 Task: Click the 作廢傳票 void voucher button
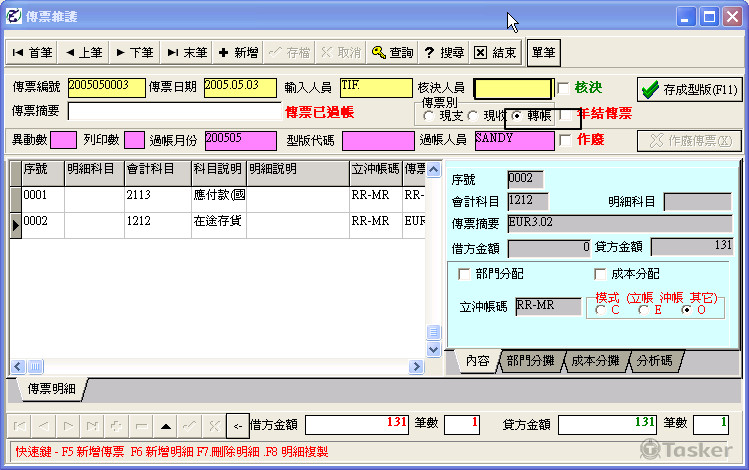pos(690,140)
